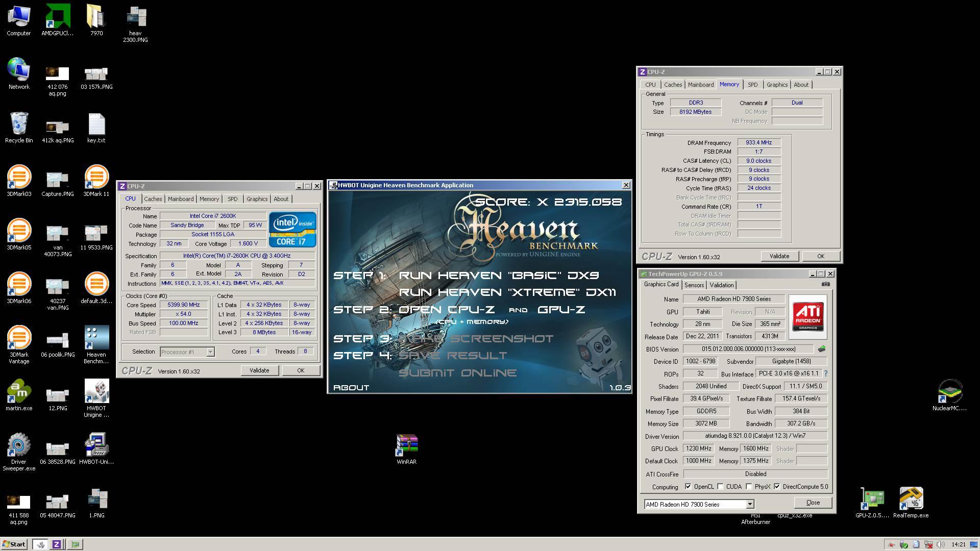Click the CPU-Z taskbar button
This screenshot has height=551, width=980.
tap(57, 544)
